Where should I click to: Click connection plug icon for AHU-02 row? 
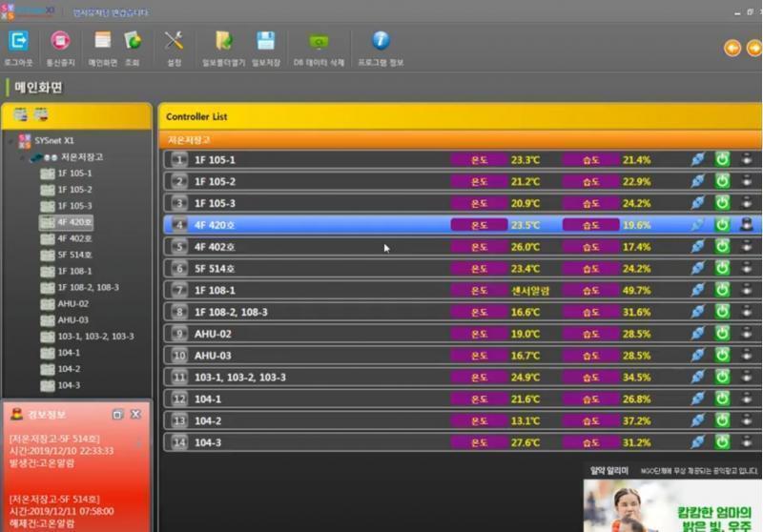coord(698,334)
